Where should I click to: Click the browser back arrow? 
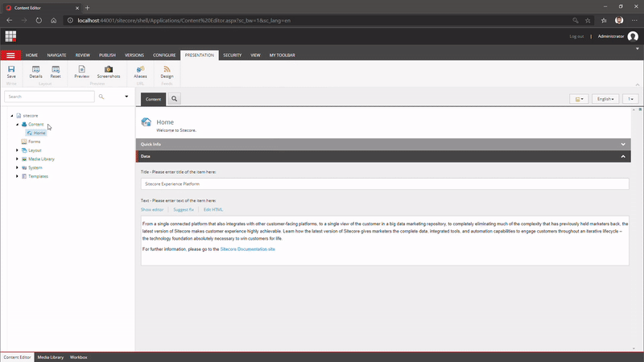10,20
